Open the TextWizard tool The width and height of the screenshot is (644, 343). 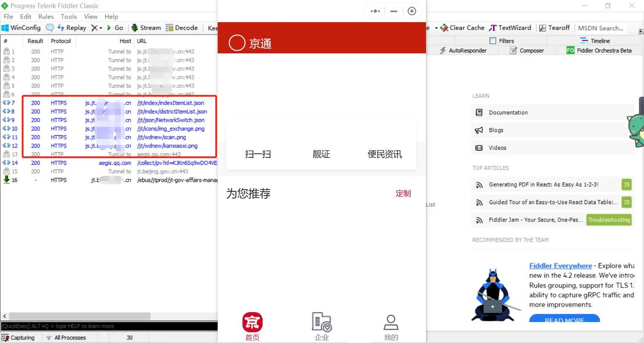point(510,28)
